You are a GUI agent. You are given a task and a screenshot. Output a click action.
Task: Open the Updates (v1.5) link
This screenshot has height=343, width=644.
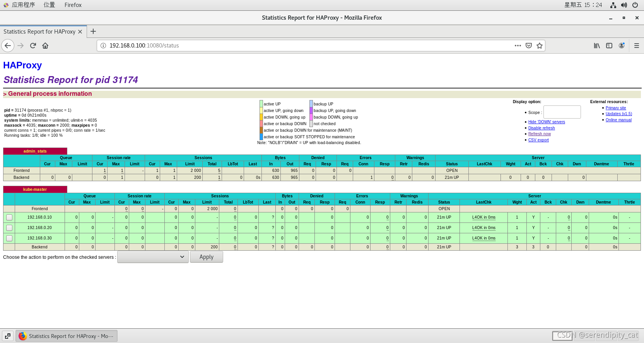619,114
